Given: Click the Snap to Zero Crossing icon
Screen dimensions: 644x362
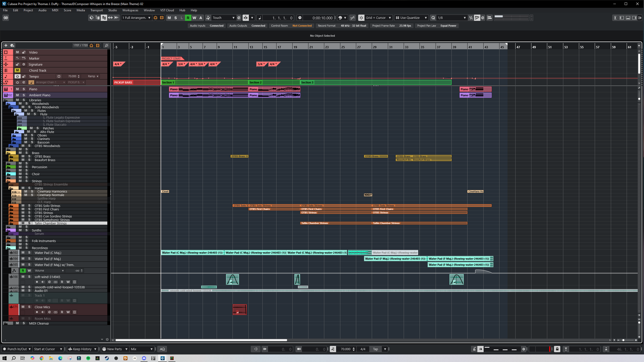Looking at the screenshot, I should pos(352,18).
